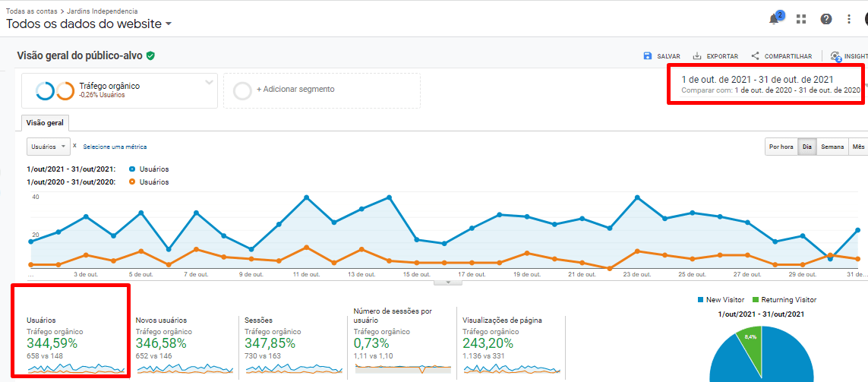Click the help question mark icon
The image size is (868, 382).
tap(825, 19)
